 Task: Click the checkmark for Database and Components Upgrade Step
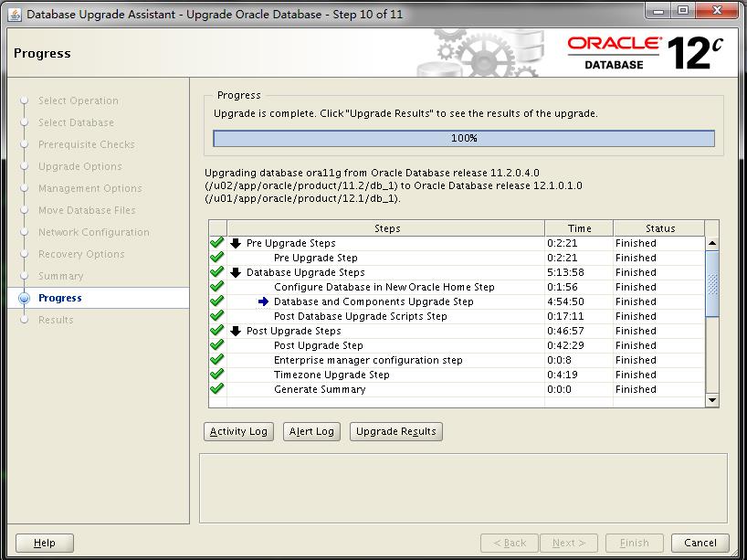[217, 301]
